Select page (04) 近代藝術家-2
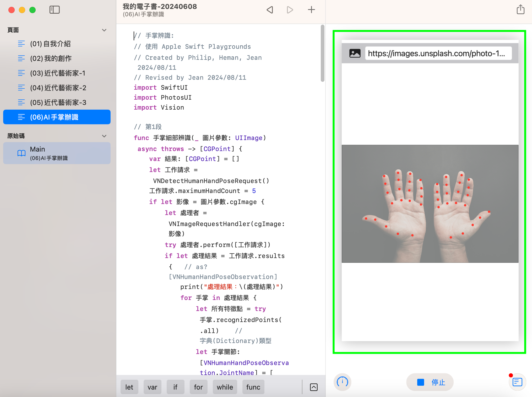532x397 pixels. point(58,88)
